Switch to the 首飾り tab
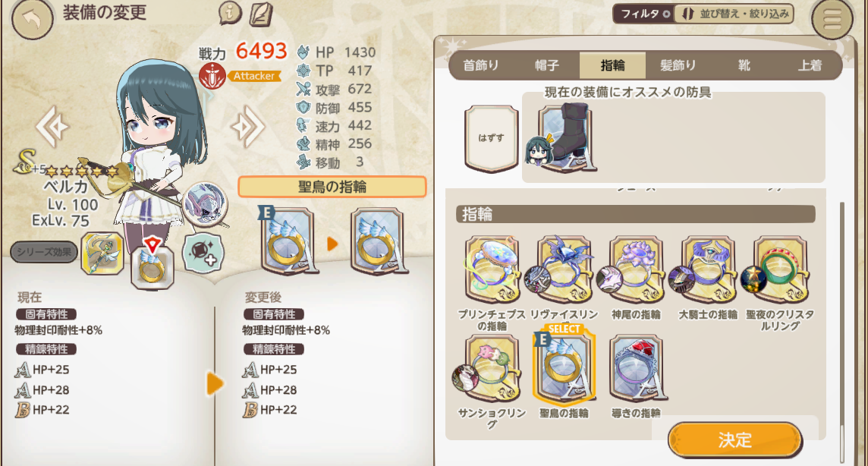 (x=480, y=65)
